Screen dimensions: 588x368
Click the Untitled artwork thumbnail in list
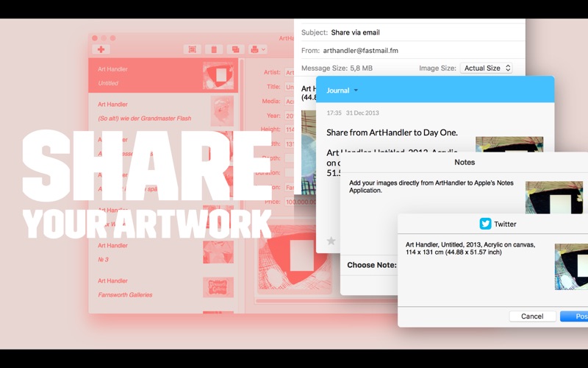(x=218, y=76)
